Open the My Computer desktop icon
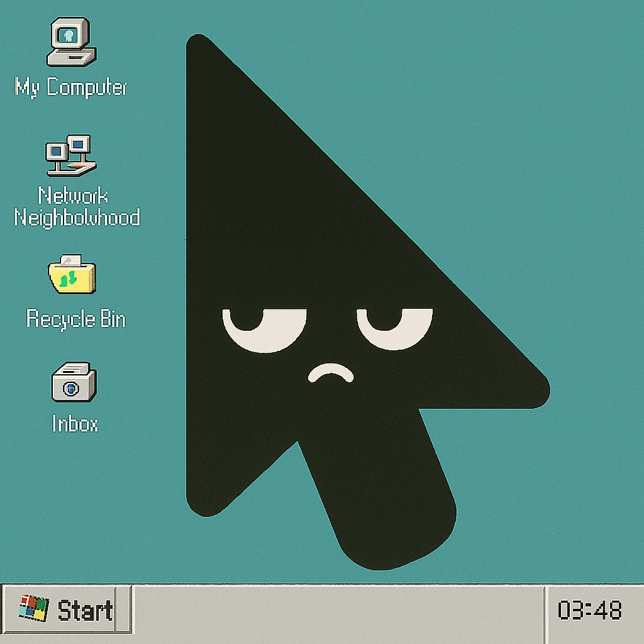 point(72,42)
